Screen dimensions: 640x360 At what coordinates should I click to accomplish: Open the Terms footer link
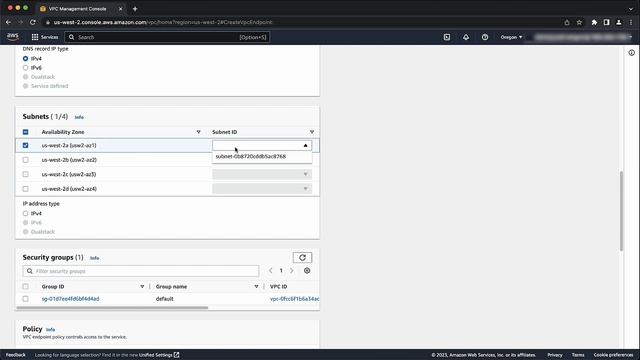pyautogui.click(x=578, y=355)
